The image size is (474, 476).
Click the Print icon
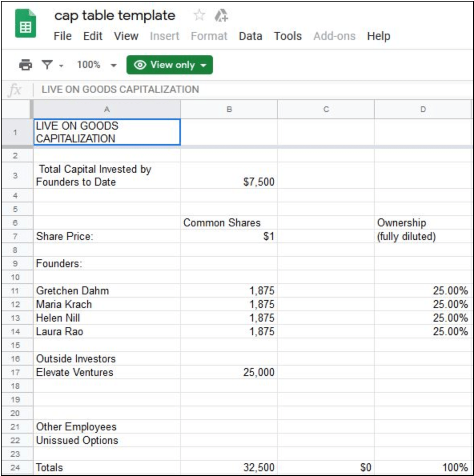[x=25, y=64]
